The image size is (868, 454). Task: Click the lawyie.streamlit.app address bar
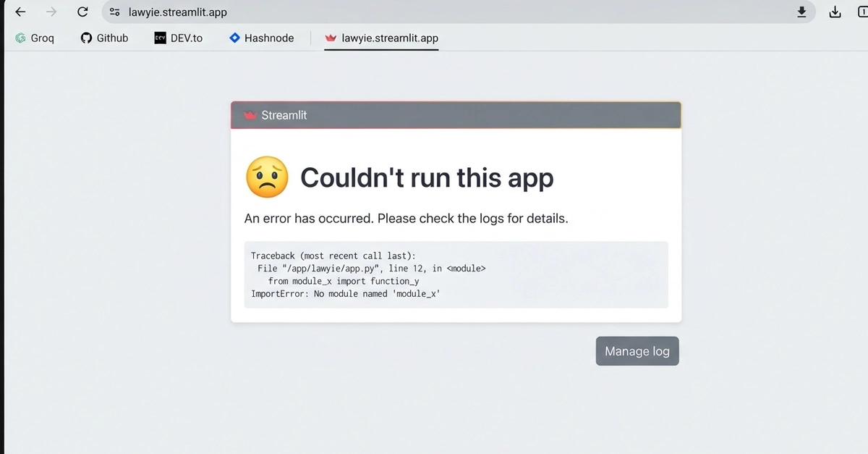(459, 12)
